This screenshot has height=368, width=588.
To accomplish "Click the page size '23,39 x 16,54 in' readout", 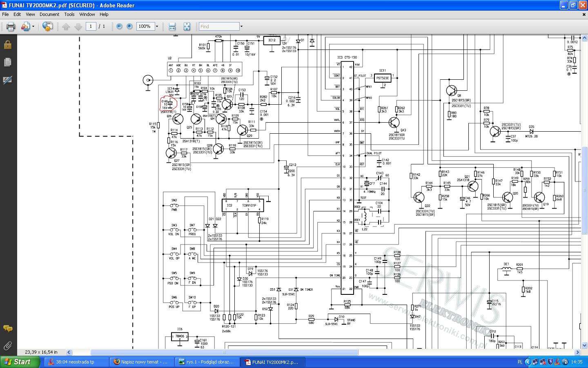I will 41,352.
